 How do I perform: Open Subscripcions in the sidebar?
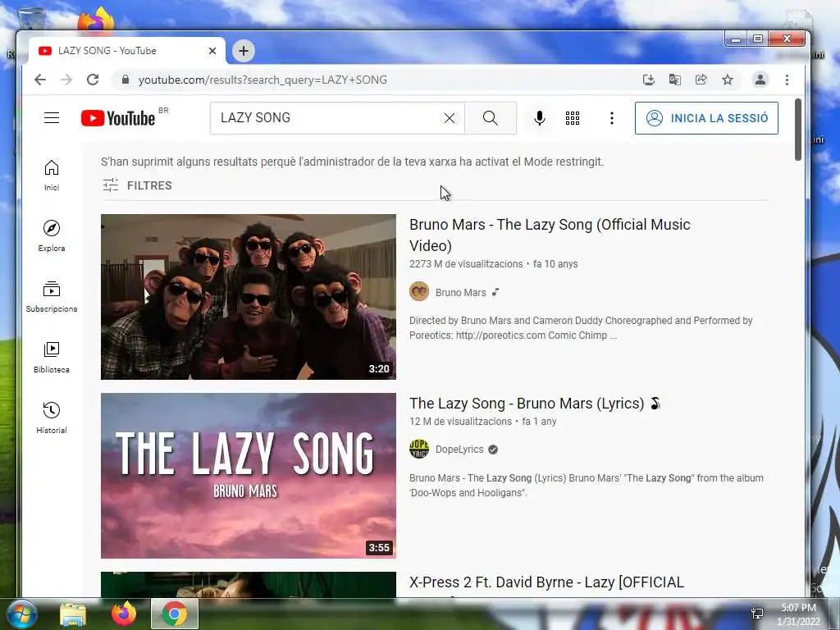52,297
